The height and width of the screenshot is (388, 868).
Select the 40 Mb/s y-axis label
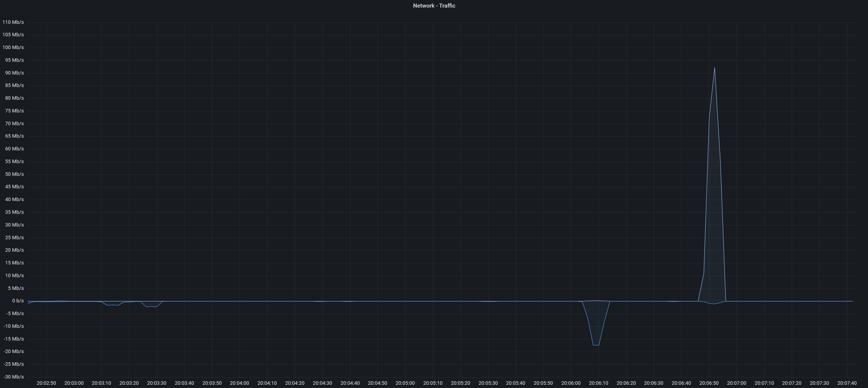(x=14, y=199)
